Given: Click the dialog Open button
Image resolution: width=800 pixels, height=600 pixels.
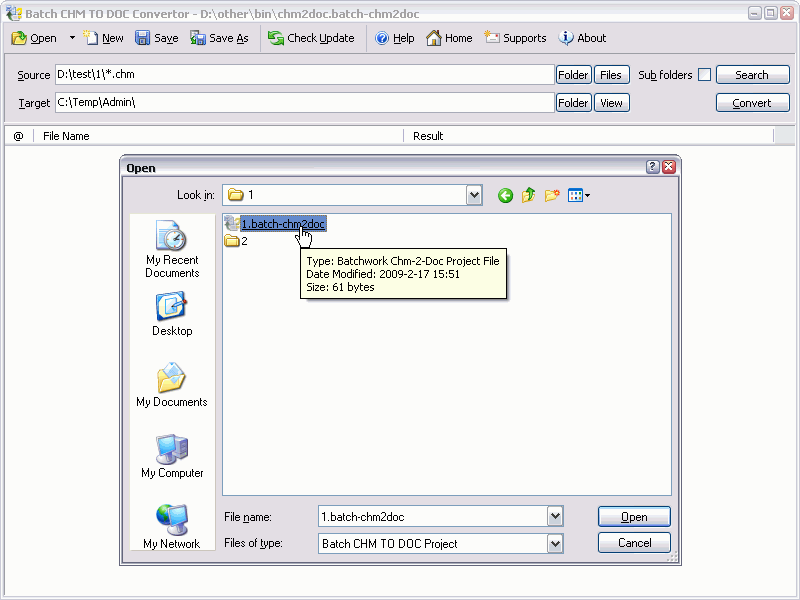Looking at the screenshot, I should coord(634,517).
